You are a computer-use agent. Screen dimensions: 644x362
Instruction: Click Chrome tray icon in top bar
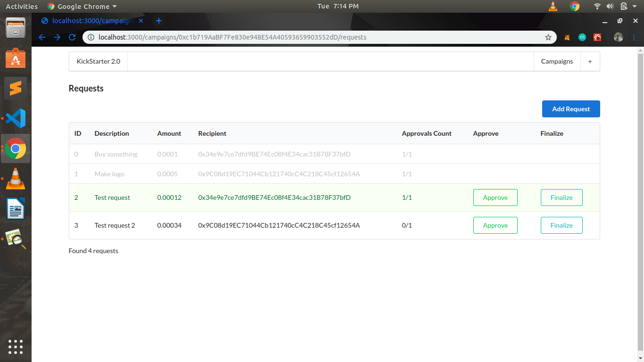point(574,6)
